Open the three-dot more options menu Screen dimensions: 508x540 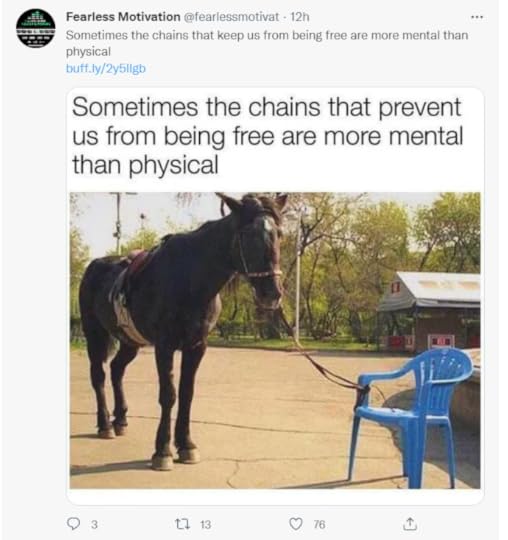[477, 17]
